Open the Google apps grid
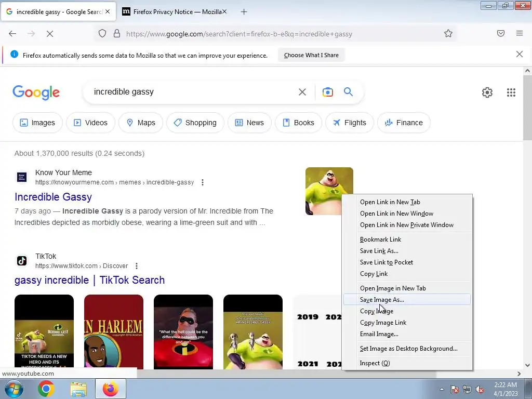This screenshot has width=532, height=399. (x=511, y=92)
